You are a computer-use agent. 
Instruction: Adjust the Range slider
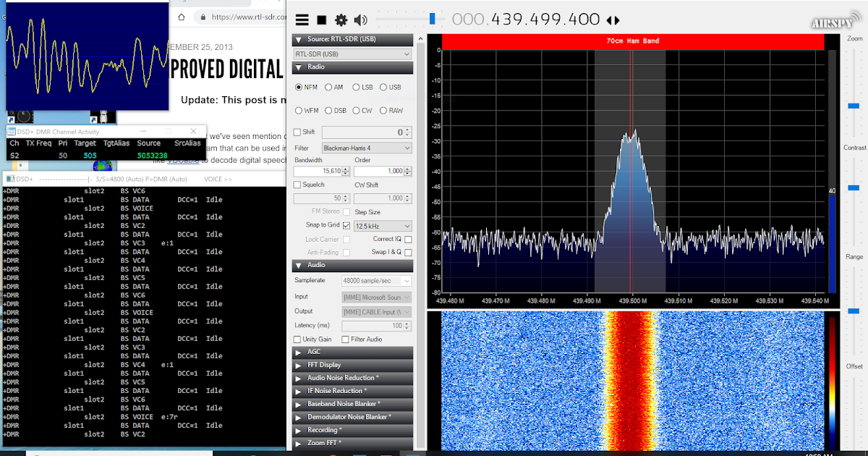click(854, 311)
